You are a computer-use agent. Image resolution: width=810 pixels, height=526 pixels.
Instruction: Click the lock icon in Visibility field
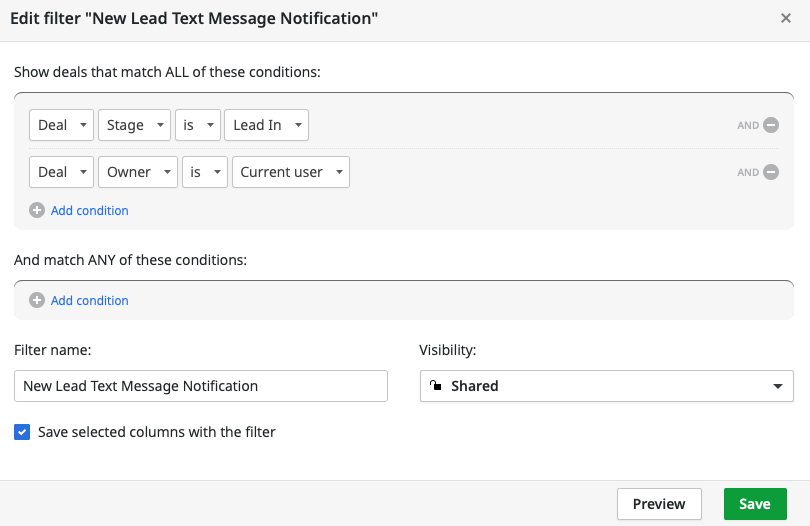[435, 386]
